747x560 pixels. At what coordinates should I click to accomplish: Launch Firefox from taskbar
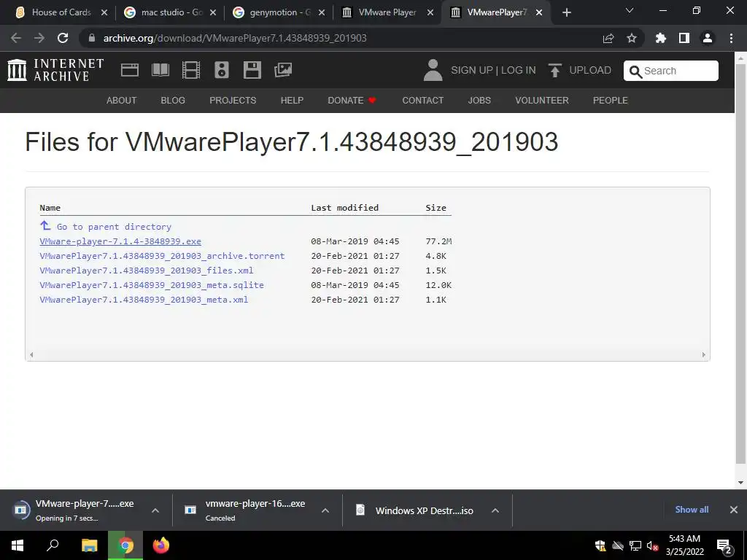pyautogui.click(x=161, y=545)
